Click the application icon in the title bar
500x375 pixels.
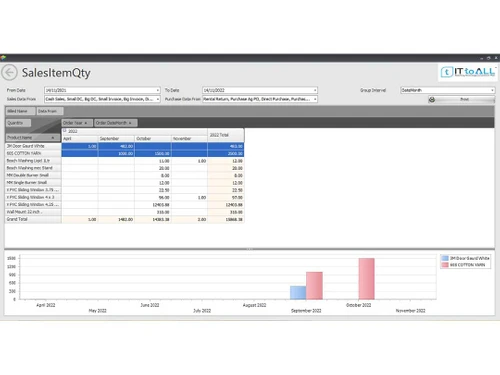tap(3, 58)
